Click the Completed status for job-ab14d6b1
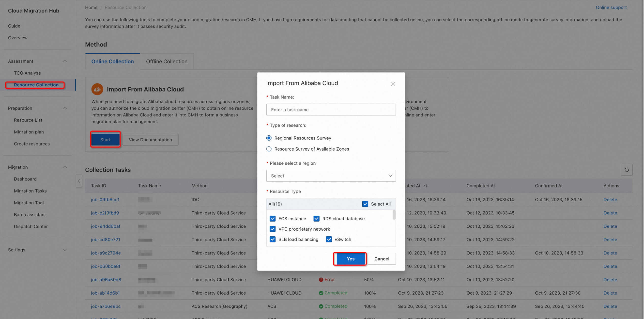644x319 pixels. click(333, 293)
